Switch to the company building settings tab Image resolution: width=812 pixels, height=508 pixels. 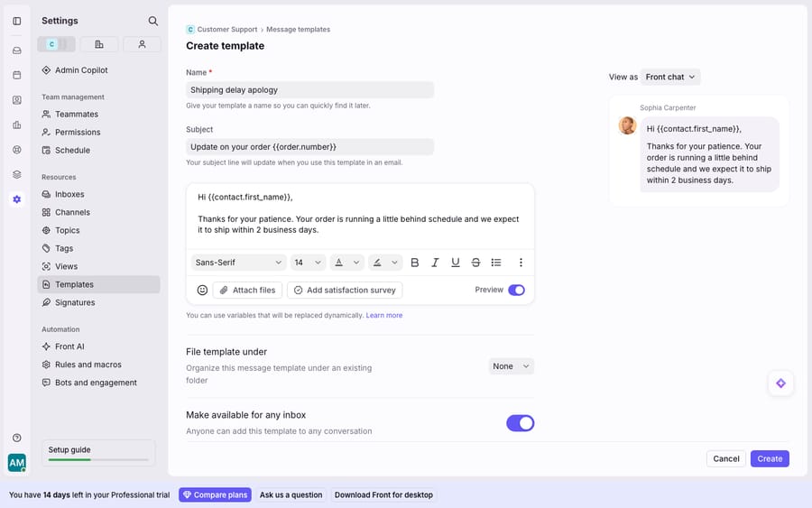tap(99, 44)
